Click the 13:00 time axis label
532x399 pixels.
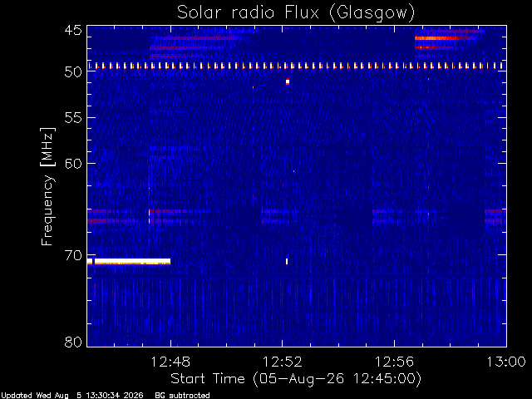click(x=506, y=362)
